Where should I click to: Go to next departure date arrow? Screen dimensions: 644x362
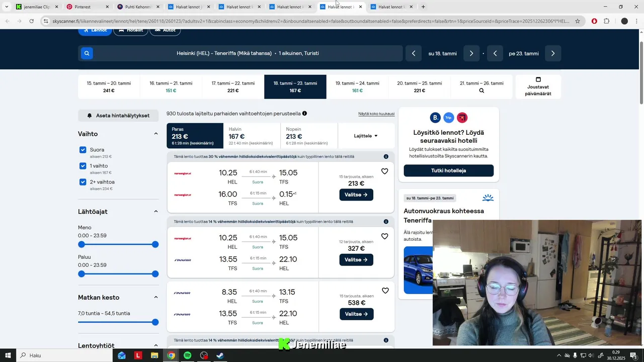(x=471, y=53)
